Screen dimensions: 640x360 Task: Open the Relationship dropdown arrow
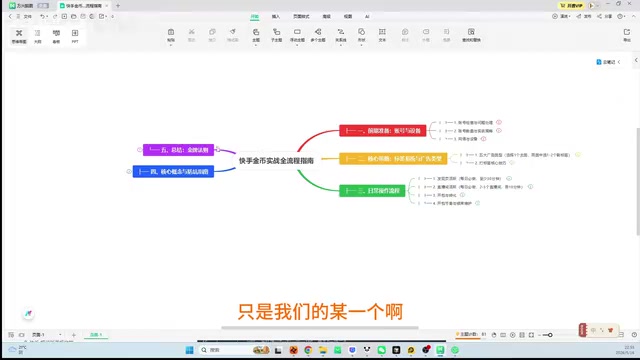[x=341, y=44]
